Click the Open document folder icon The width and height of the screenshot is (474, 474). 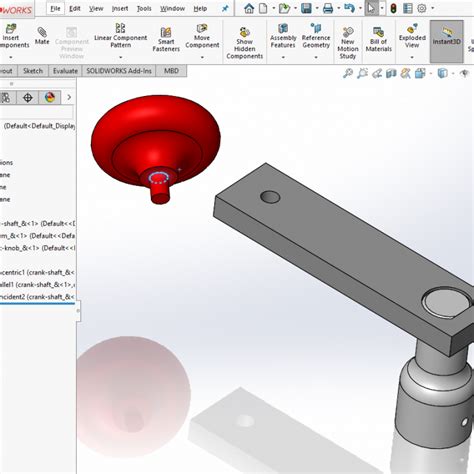(284, 8)
